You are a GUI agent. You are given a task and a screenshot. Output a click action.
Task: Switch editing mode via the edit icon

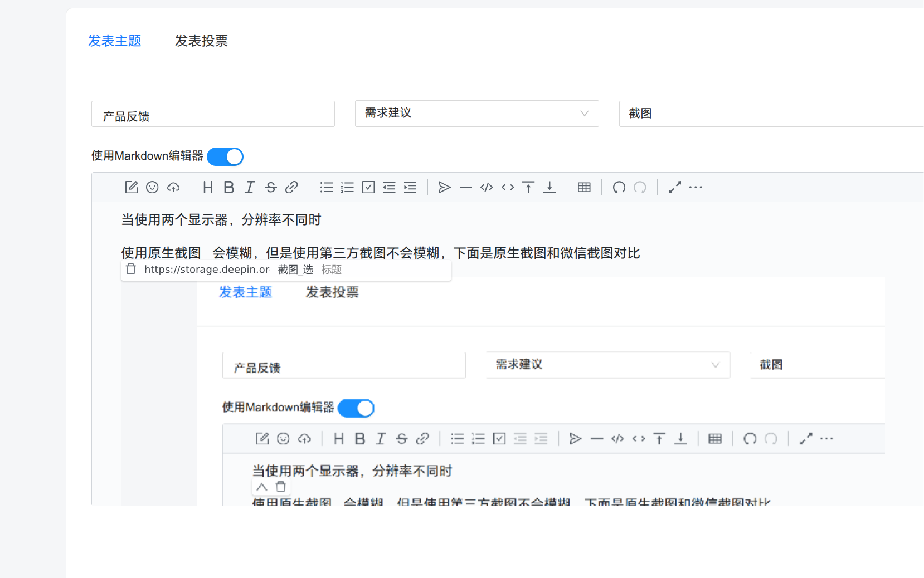click(x=132, y=187)
